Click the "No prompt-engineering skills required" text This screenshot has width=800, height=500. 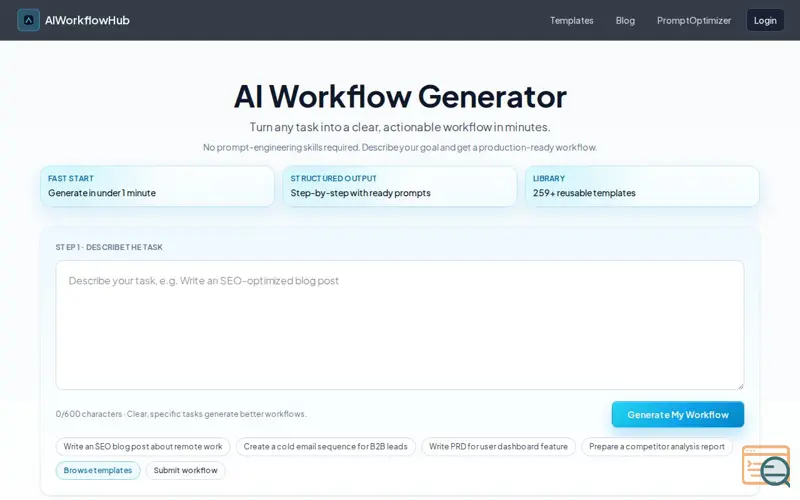[282, 147]
